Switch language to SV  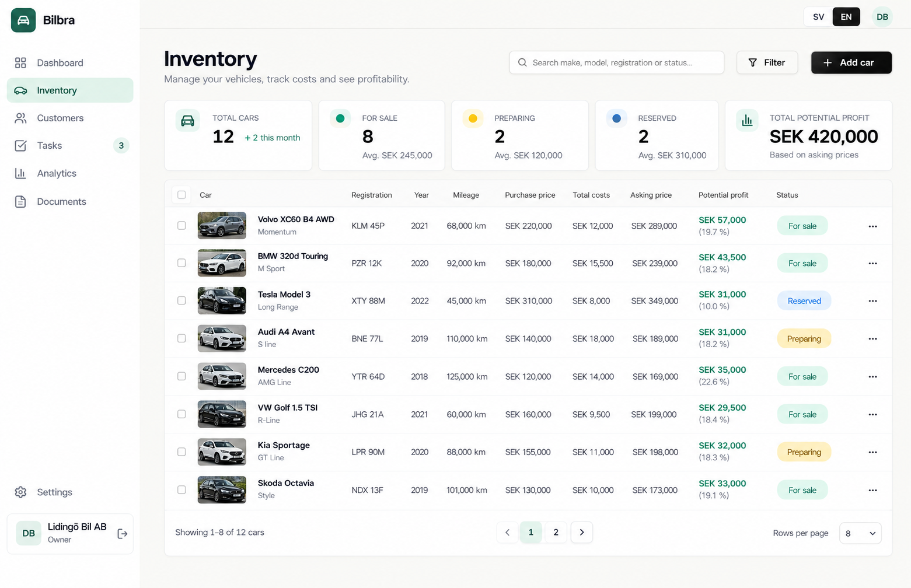click(819, 17)
